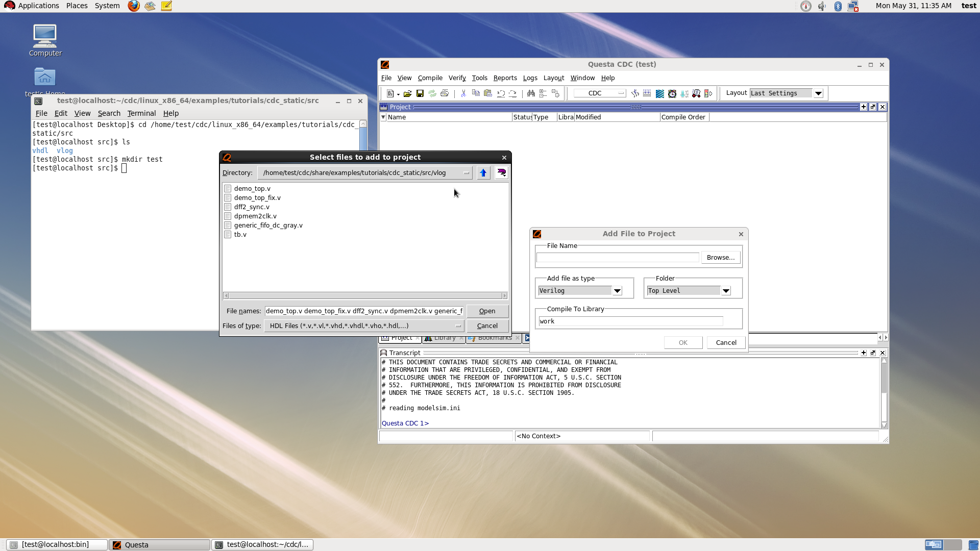The width and height of the screenshot is (980, 551).
Task: Select the demo_top.v file checkbox
Action: 228,189
